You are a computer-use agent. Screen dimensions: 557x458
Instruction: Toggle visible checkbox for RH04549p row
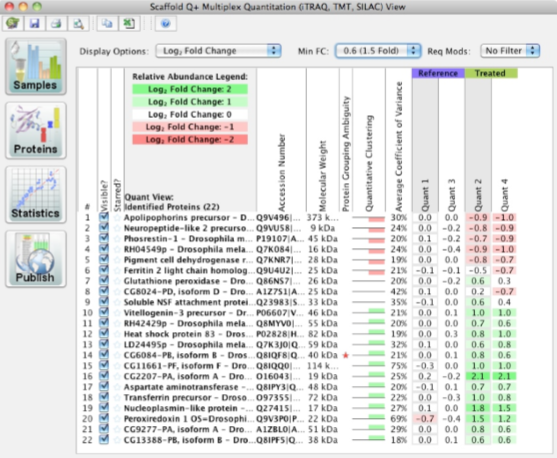point(104,248)
